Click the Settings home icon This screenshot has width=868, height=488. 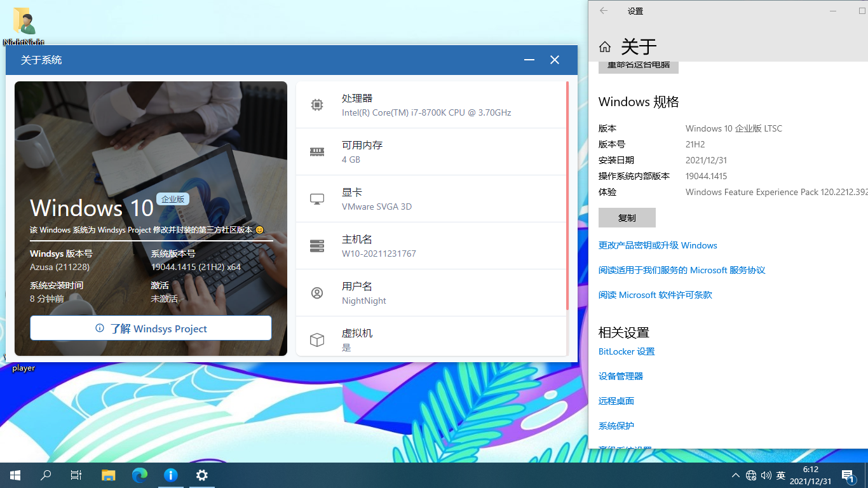click(x=605, y=46)
